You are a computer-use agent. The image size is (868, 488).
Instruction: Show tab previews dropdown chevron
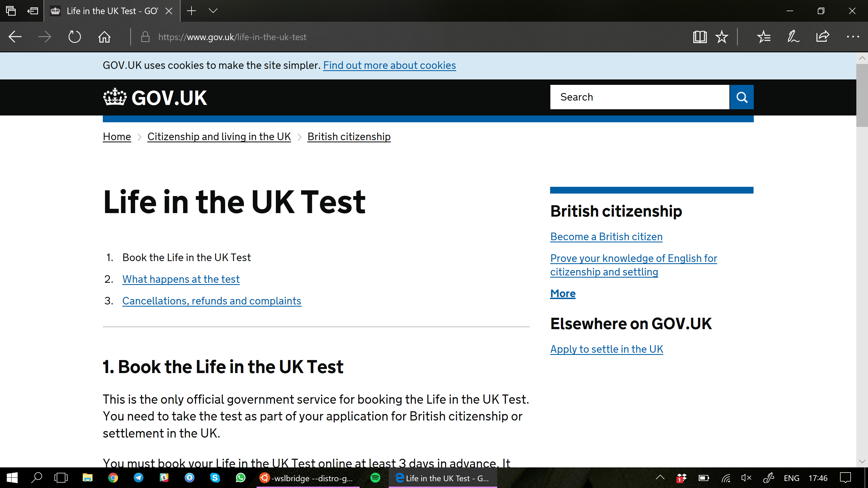[x=213, y=11]
